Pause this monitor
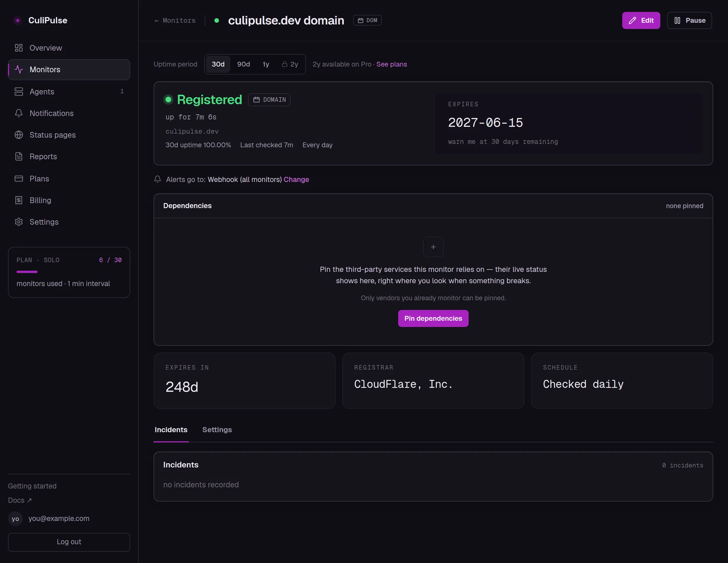Image resolution: width=728 pixels, height=563 pixels. 689,20
